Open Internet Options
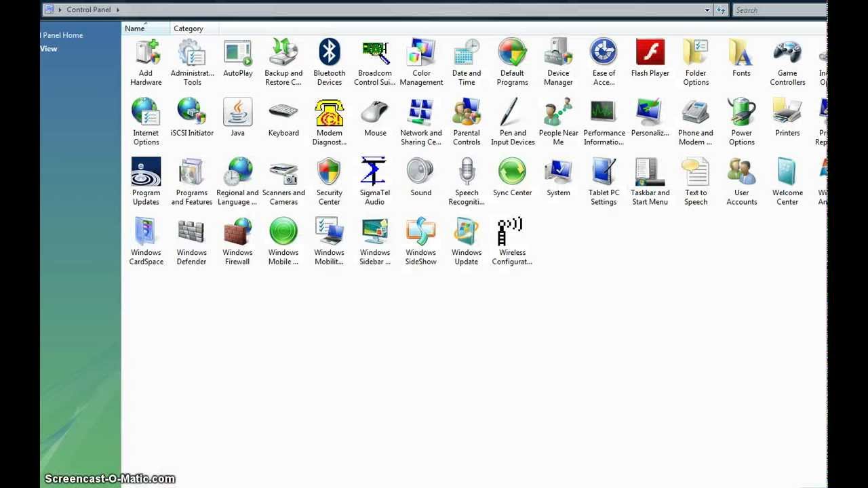Image resolution: width=868 pixels, height=488 pixels. [146, 122]
